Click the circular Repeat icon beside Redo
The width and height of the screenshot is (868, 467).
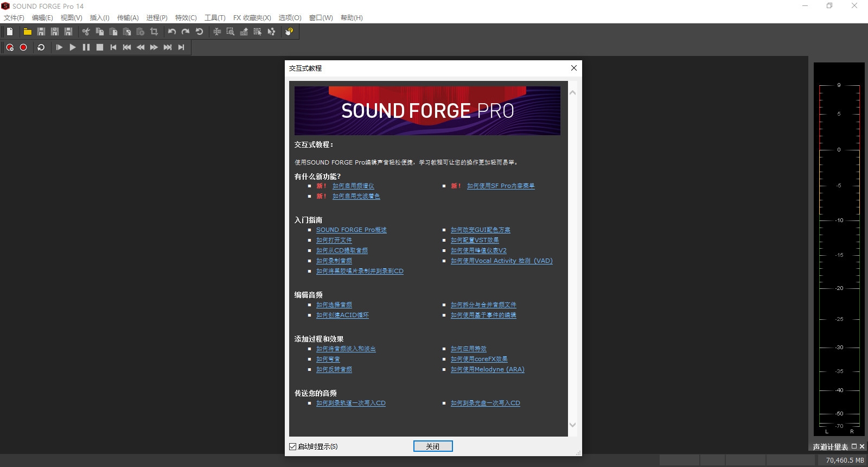pos(199,31)
